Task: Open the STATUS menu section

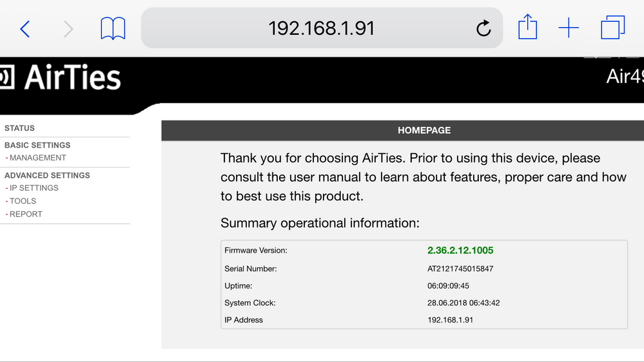Action: tap(20, 128)
